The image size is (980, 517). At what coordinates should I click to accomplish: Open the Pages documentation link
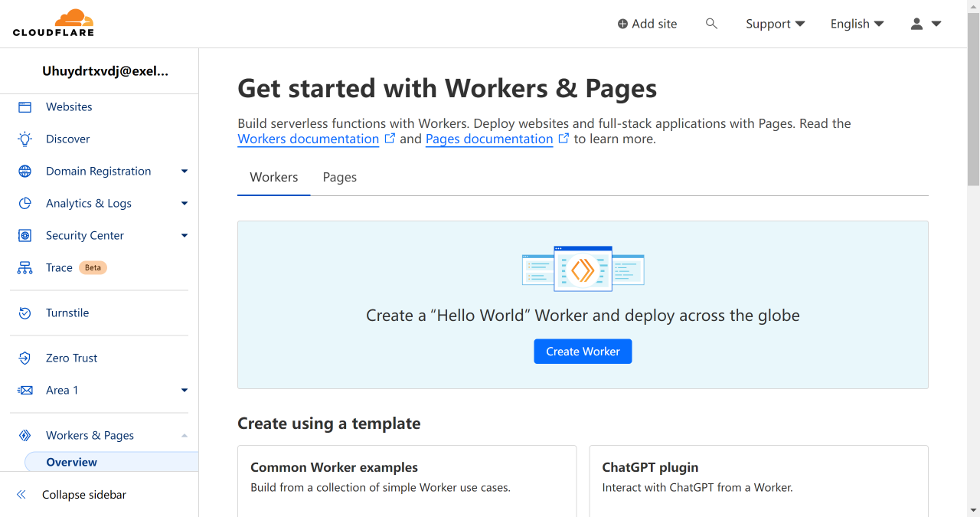(x=489, y=139)
